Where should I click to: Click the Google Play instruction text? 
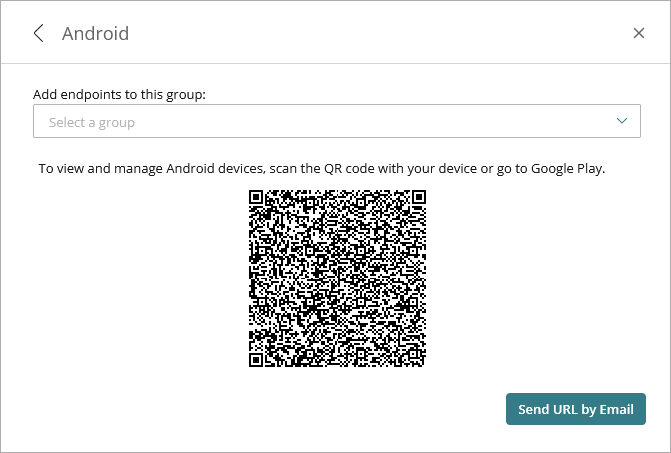(322, 169)
